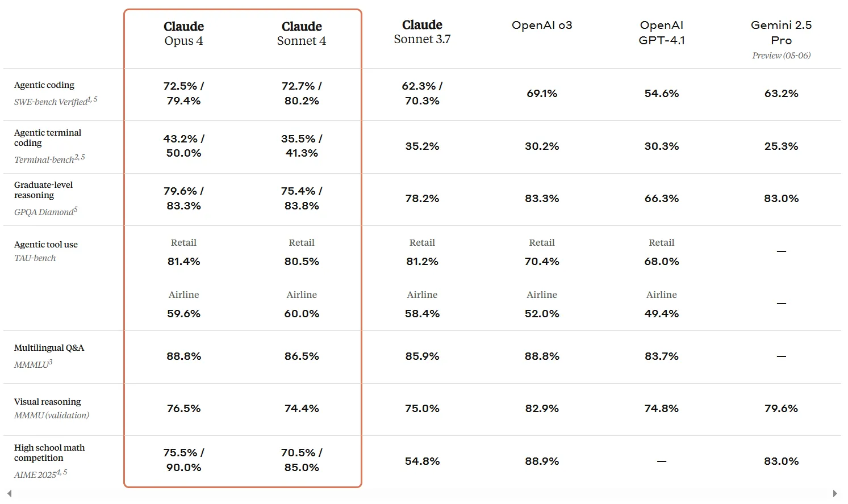Screen dimensions: 848x504
Task: Click Gemini's 79.6% visual reasoning score
Action: point(781,409)
